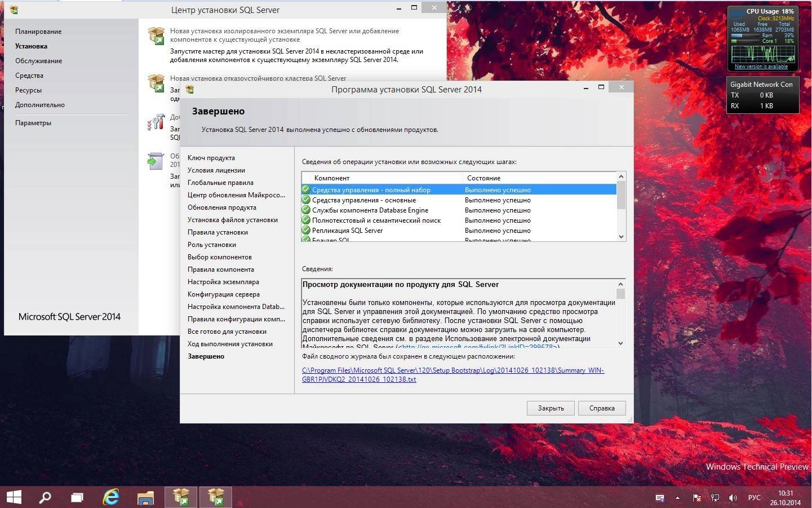The image size is (812, 508).
Task: Click the Gigabit Network gadget
Action: (763, 95)
